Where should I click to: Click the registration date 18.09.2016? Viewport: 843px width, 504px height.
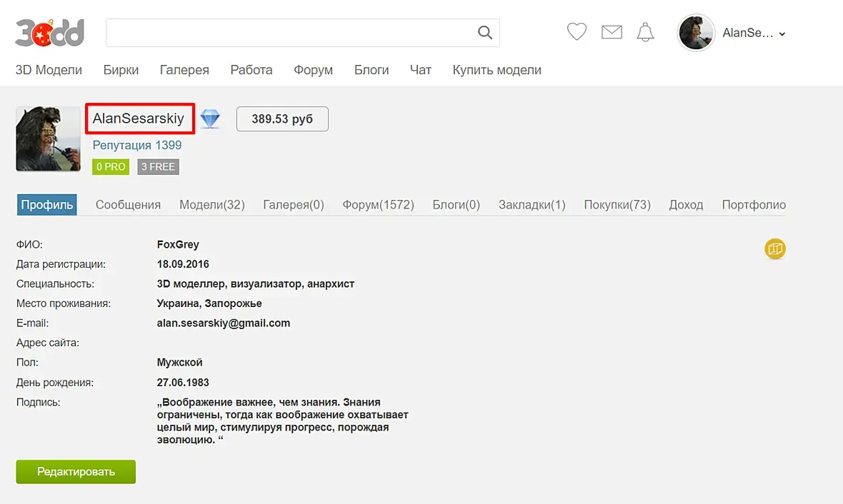[183, 264]
